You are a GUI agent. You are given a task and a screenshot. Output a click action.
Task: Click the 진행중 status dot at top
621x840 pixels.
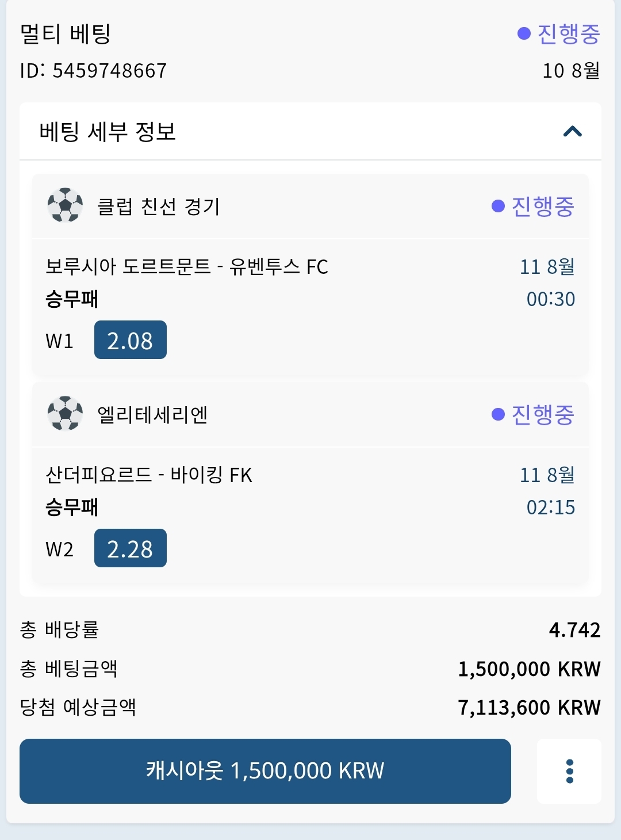pyautogui.click(x=524, y=33)
